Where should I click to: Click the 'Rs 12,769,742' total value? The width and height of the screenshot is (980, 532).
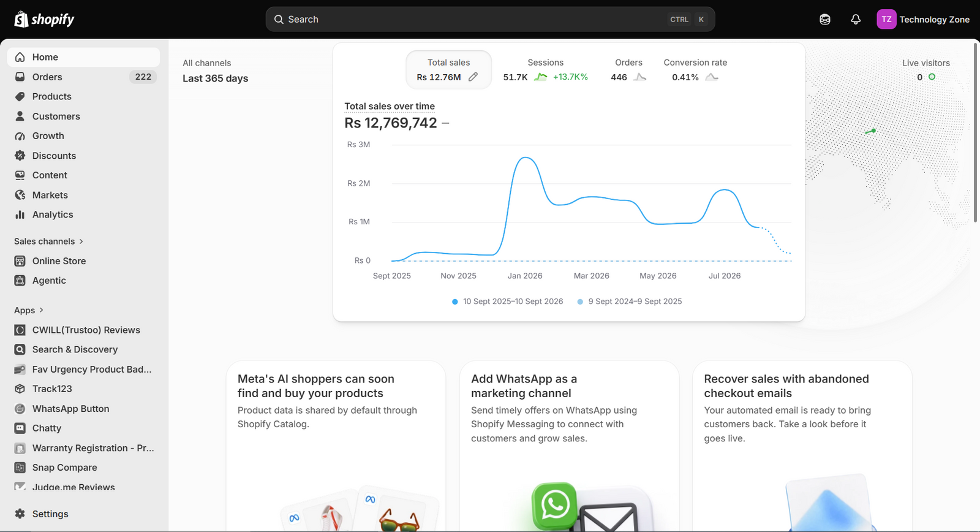point(391,123)
